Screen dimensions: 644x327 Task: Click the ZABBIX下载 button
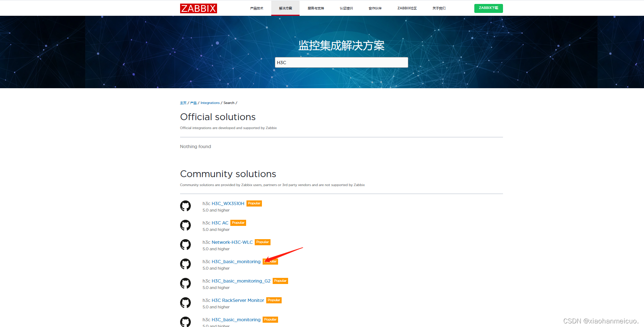point(488,8)
